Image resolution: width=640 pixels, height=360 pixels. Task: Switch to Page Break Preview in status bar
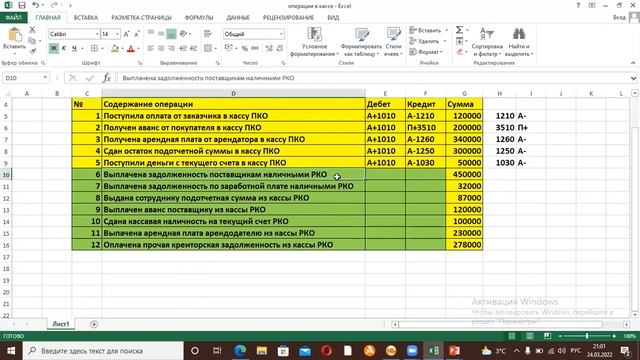[x=547, y=336]
